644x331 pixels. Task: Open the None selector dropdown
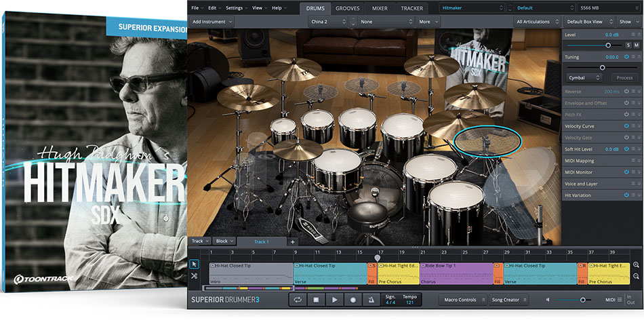pos(386,22)
